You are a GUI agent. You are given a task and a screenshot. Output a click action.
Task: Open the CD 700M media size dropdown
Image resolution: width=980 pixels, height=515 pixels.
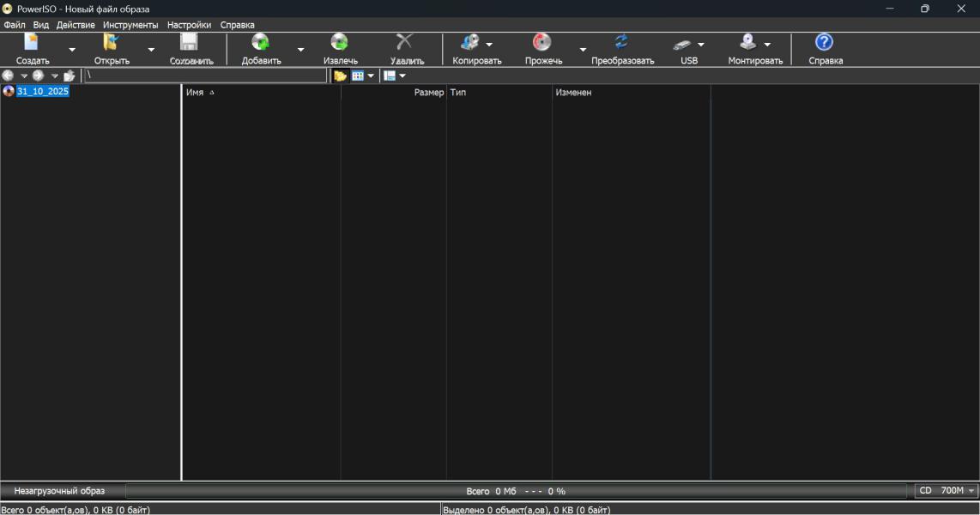click(947, 491)
